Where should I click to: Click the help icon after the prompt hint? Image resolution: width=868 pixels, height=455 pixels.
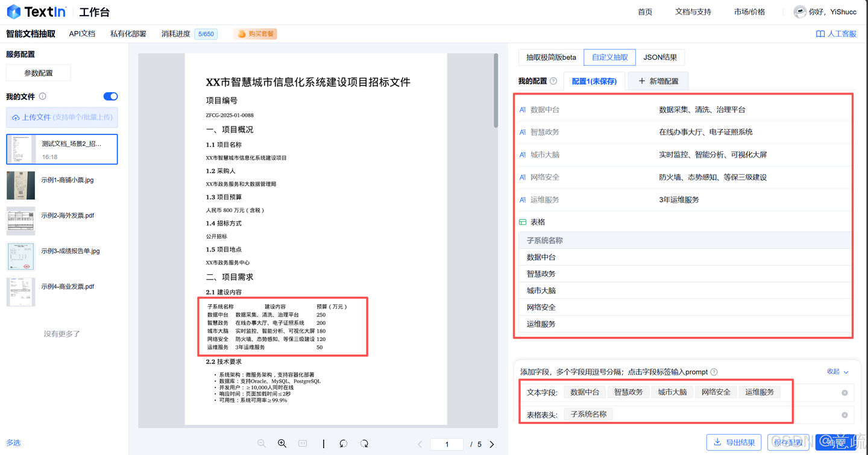[x=714, y=372]
